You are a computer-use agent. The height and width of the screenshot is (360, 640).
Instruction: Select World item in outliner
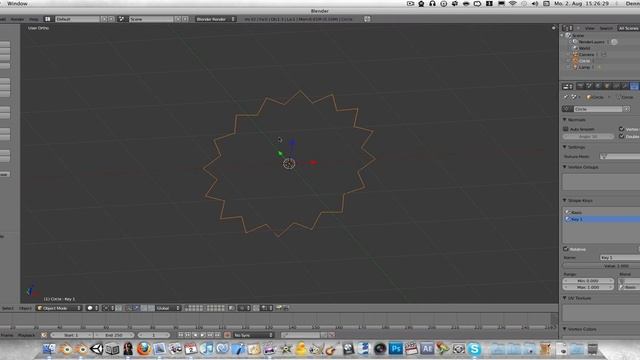tap(584, 48)
